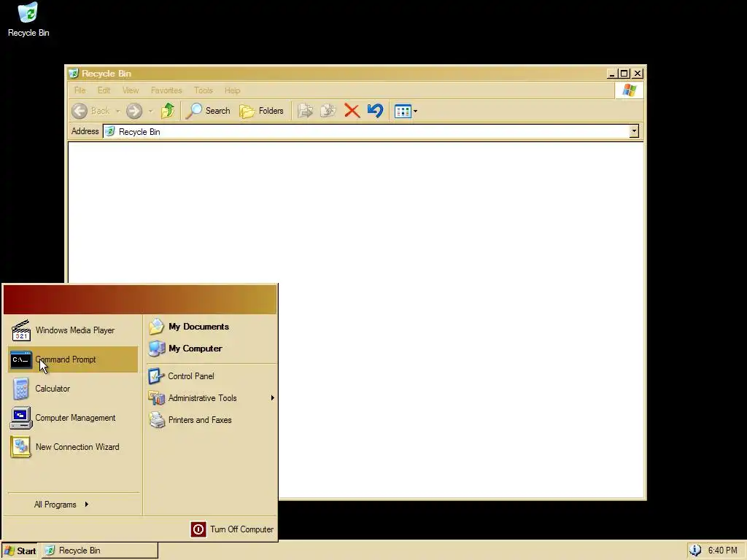Open the Help menu
Image resolution: width=747 pixels, height=560 pixels.
click(x=233, y=90)
